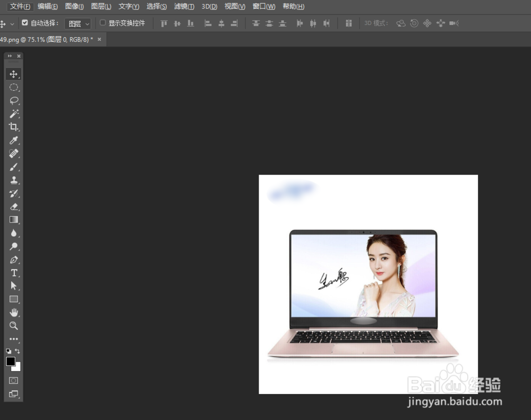The width and height of the screenshot is (531, 420).
Task: Open the 选择(S) menu
Action: coord(157,6)
